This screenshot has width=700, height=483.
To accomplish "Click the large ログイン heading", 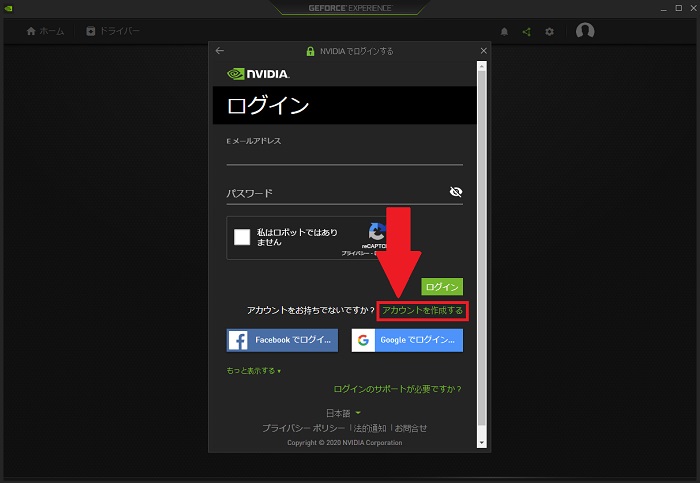I will 268,106.
